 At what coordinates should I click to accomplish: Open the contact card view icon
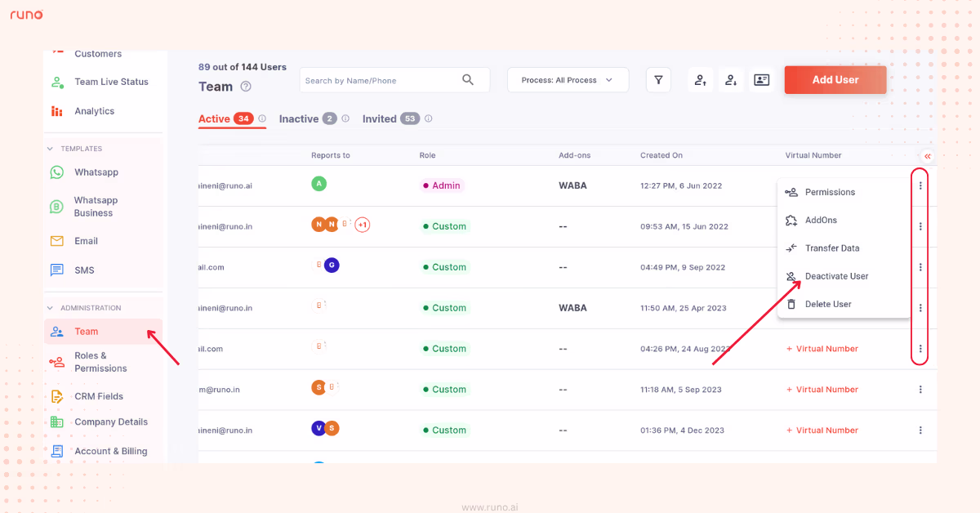pos(762,79)
